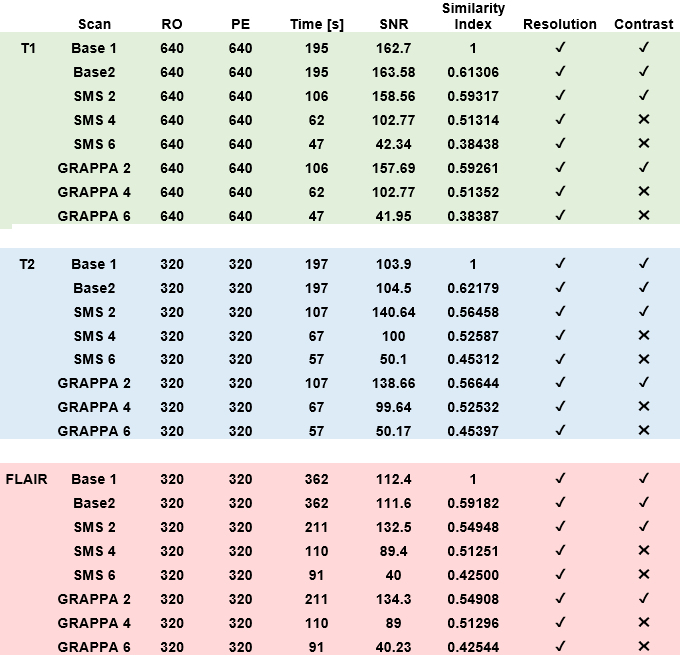The image size is (680, 658).
Task: Click the Contrast cross for T2 GRAPPA 6
Action: (x=644, y=431)
